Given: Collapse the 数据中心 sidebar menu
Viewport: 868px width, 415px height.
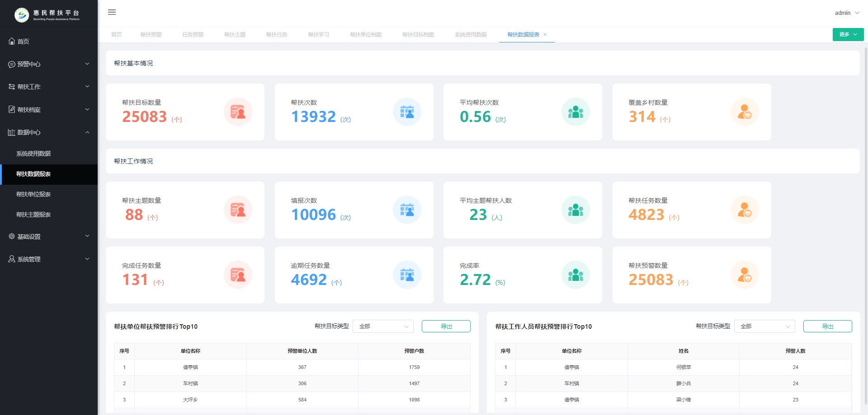Looking at the screenshot, I should tap(49, 132).
